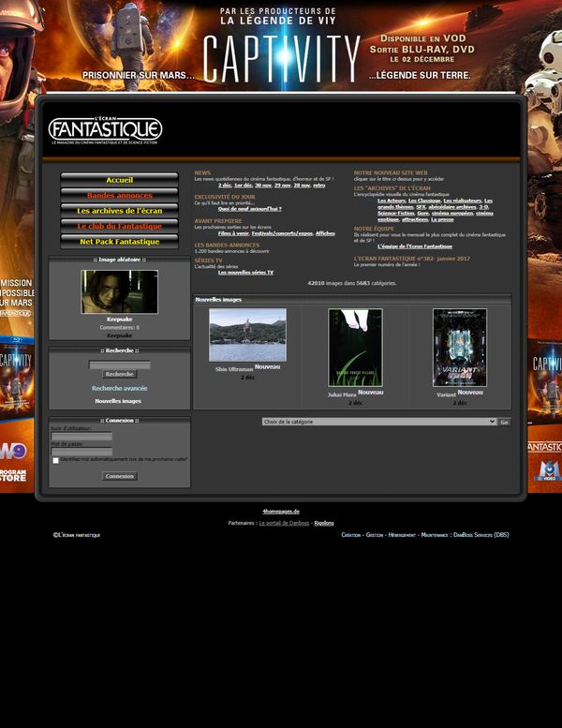Viewport: 562px width, 728px height.
Task: Open Les archives de l'écran menu item
Action: 119,211
